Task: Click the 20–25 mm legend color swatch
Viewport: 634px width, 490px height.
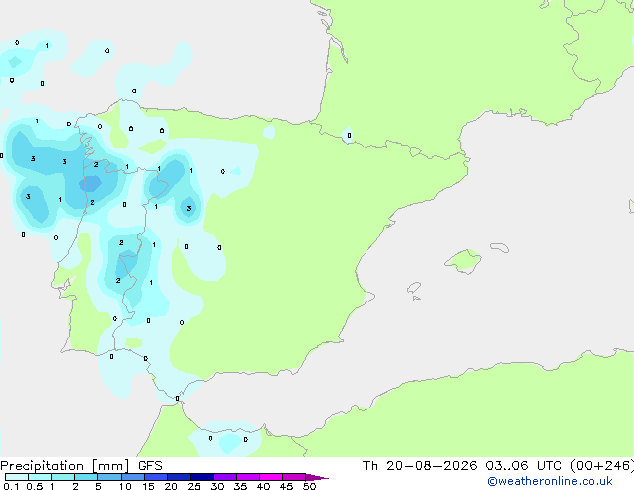Action: 179,477
